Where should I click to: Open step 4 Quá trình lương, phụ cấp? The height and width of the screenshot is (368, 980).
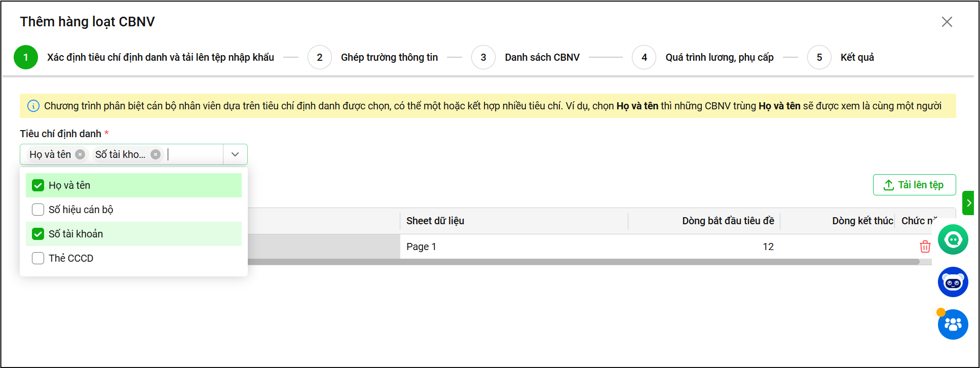pyautogui.click(x=644, y=57)
